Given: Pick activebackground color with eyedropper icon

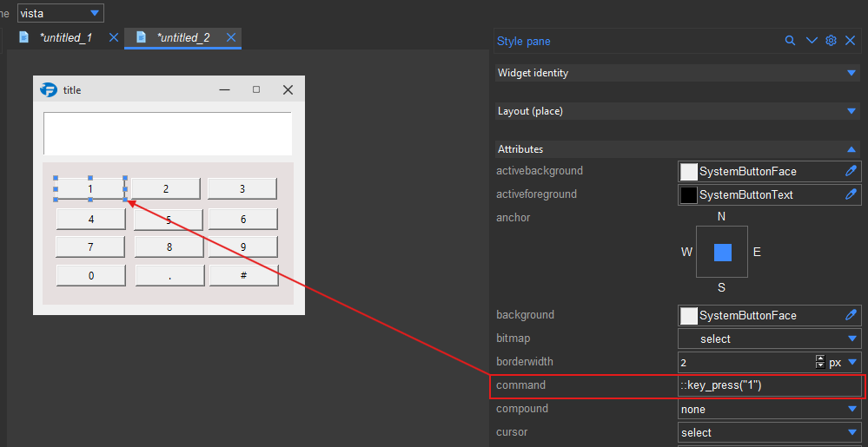Looking at the screenshot, I should point(851,171).
